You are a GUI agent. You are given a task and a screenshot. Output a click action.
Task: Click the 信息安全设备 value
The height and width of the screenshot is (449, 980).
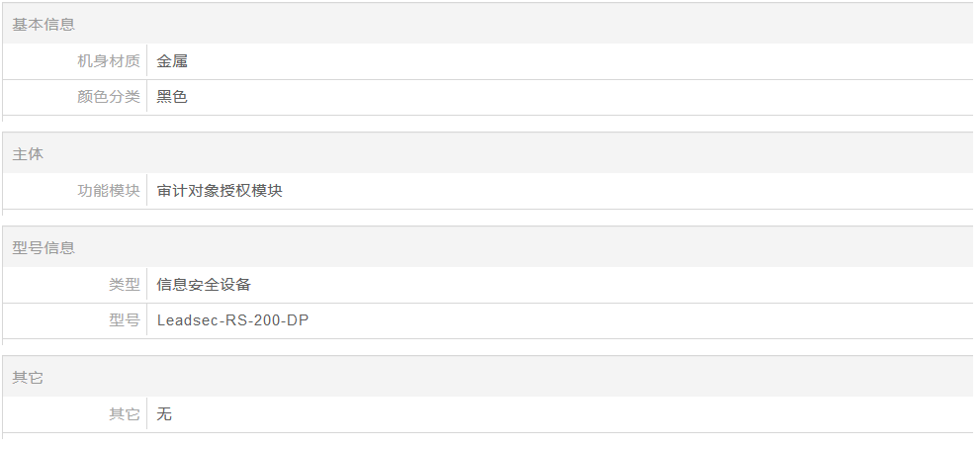point(204,285)
